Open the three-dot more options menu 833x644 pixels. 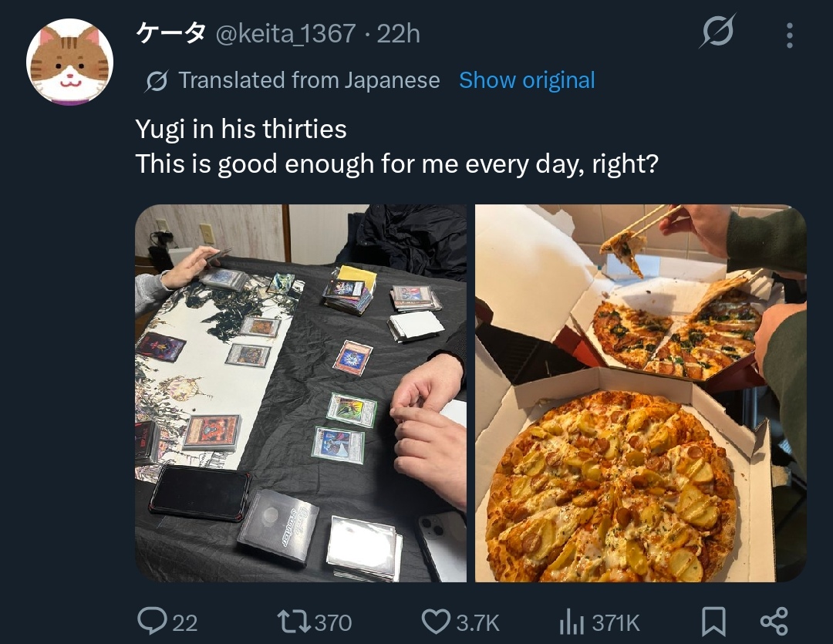click(x=790, y=35)
